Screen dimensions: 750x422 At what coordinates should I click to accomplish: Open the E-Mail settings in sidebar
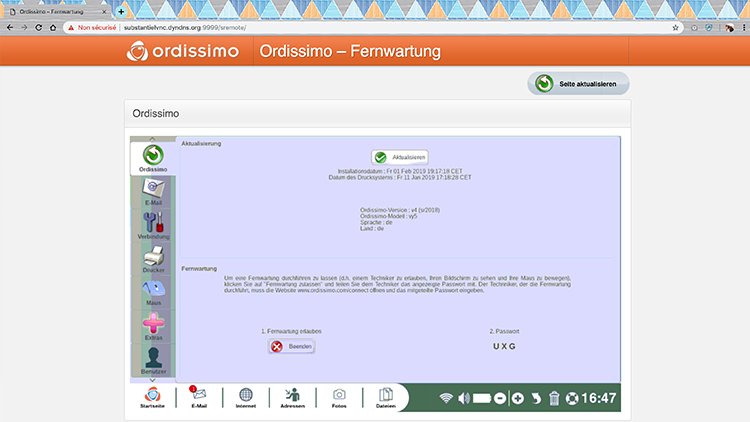pos(153,192)
